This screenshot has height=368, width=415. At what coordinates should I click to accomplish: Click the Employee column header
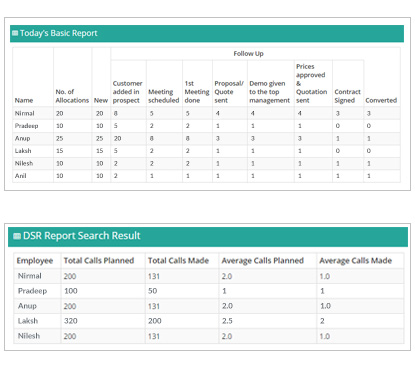coord(35,261)
